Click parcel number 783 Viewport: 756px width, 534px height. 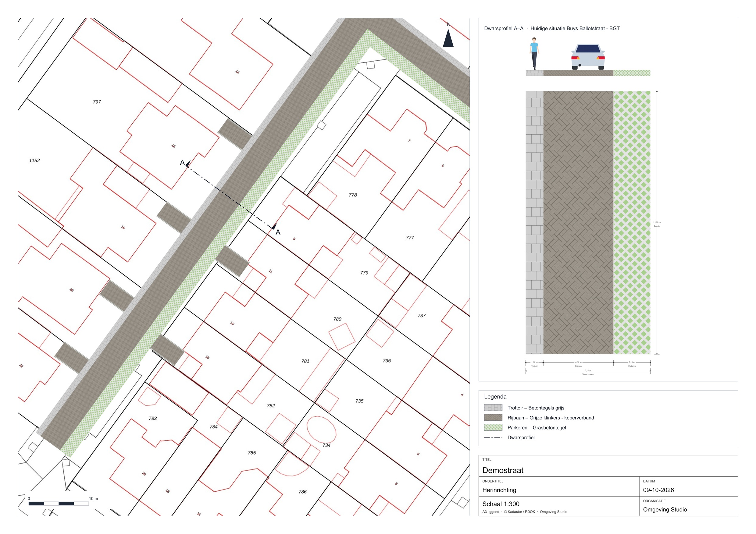coord(153,419)
